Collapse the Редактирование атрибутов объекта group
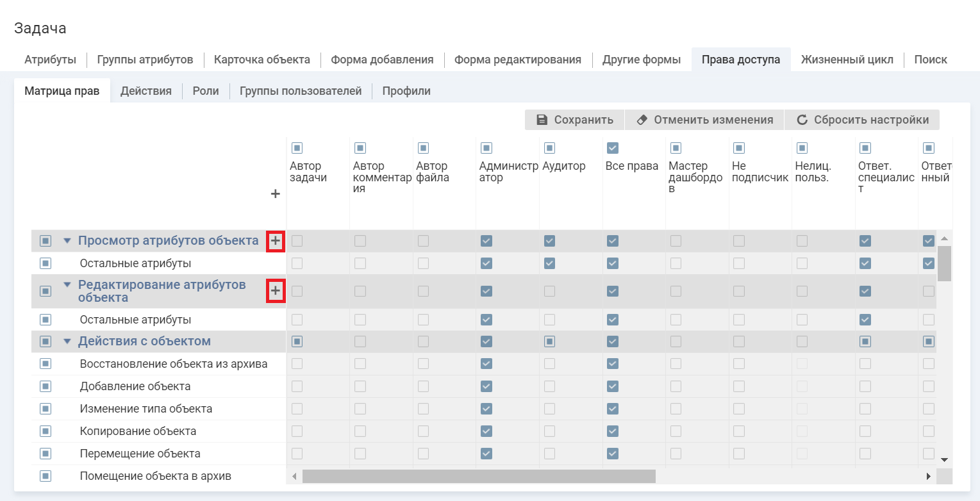This screenshot has width=980, height=501. [x=67, y=285]
